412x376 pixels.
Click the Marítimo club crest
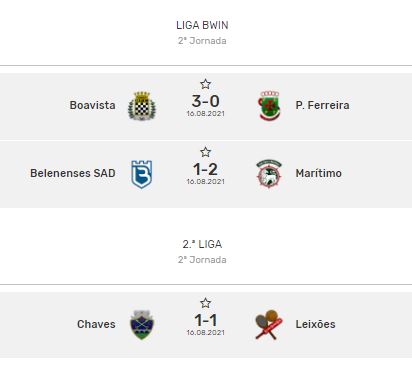269,174
